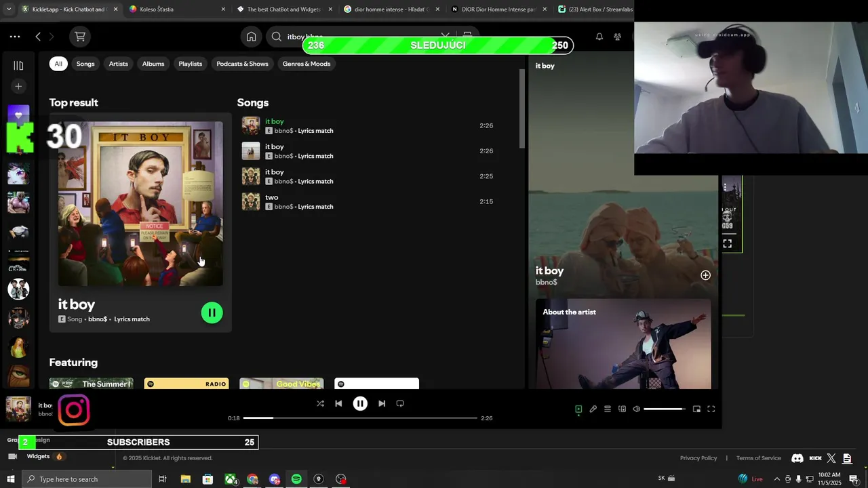Go back with the Spotify back arrow
This screenshot has height=488, width=868.
[38, 37]
